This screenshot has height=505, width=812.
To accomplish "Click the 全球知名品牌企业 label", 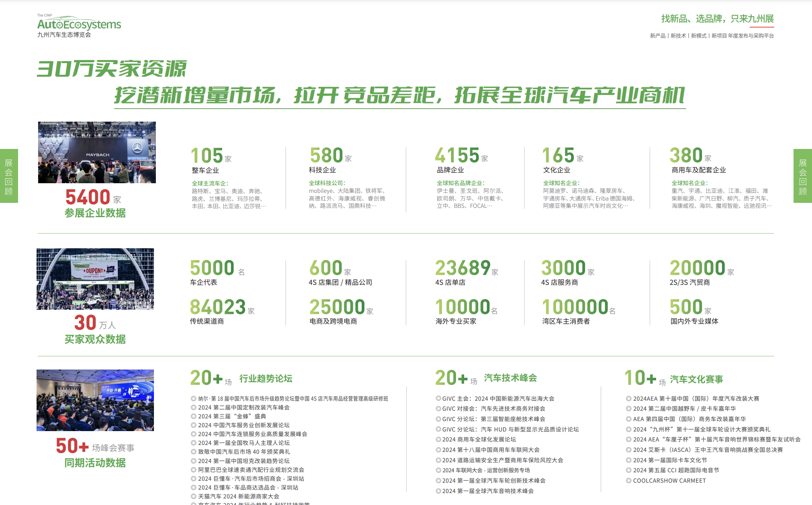I will pos(461,183).
